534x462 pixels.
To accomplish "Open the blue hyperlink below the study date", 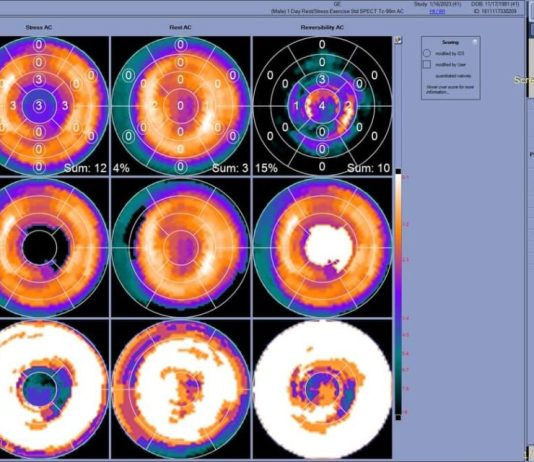I will coord(437,12).
